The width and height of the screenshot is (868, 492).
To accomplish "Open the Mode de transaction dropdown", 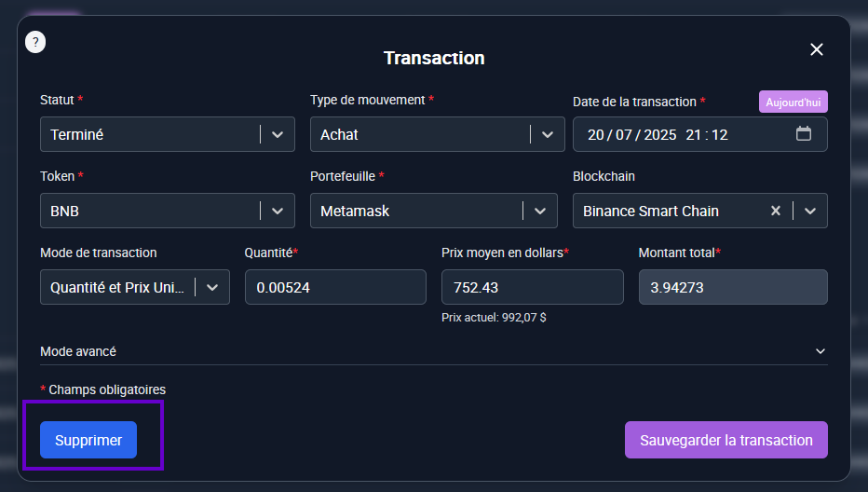I will 211,287.
